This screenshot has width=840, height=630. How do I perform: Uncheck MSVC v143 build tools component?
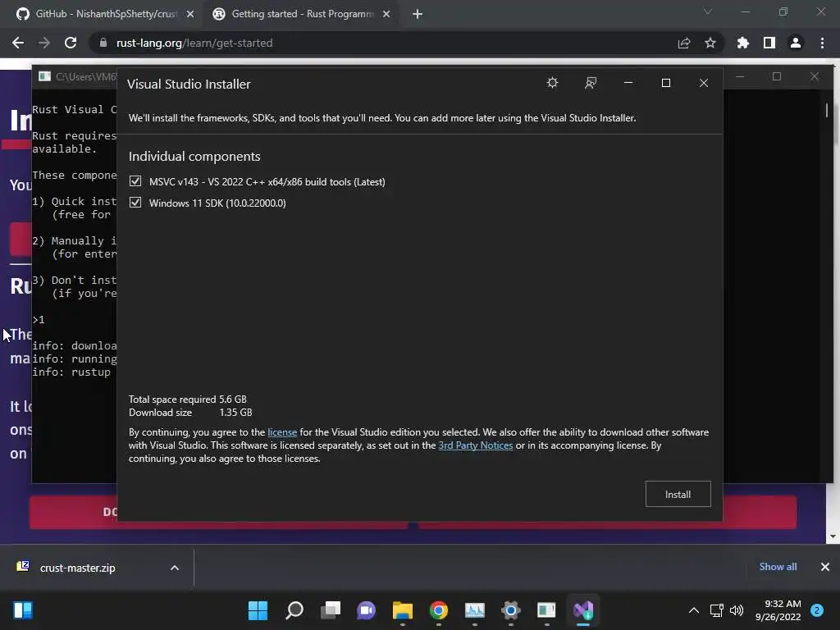point(135,181)
